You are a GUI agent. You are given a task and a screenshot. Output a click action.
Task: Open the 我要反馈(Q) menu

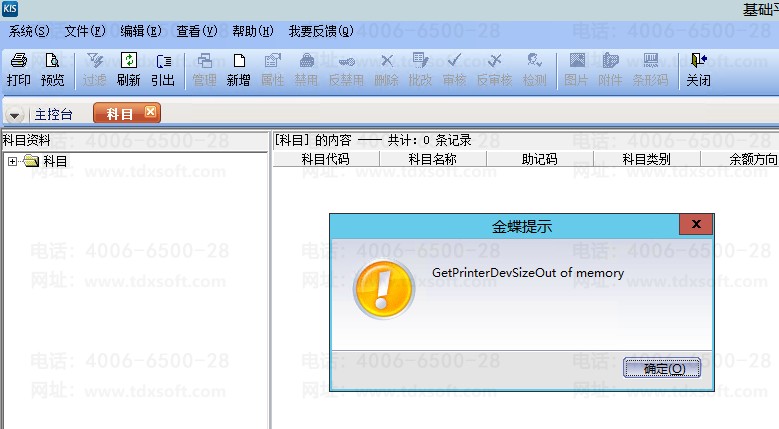click(320, 31)
